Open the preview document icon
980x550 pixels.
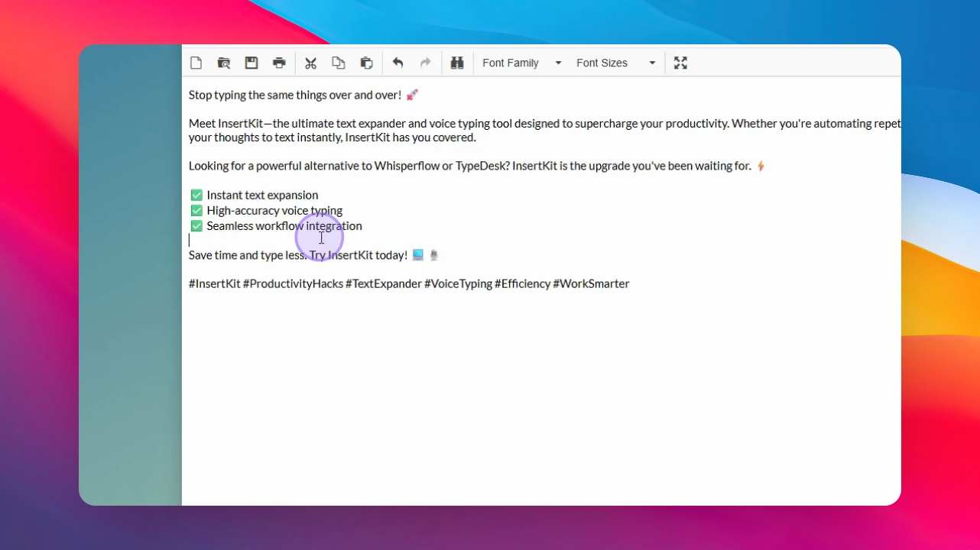pos(224,63)
